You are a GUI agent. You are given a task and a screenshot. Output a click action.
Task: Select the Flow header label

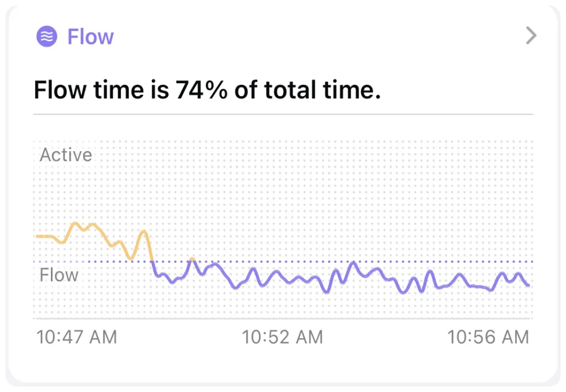coord(90,36)
